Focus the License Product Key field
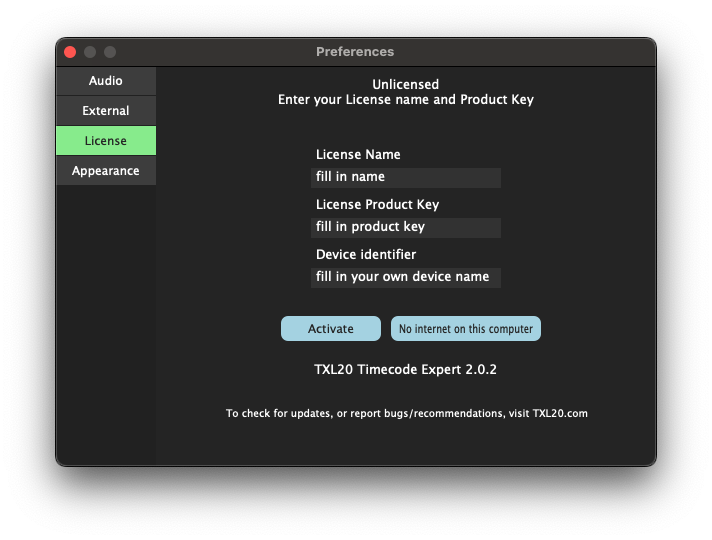This screenshot has width=712, height=540. pyautogui.click(x=405, y=227)
